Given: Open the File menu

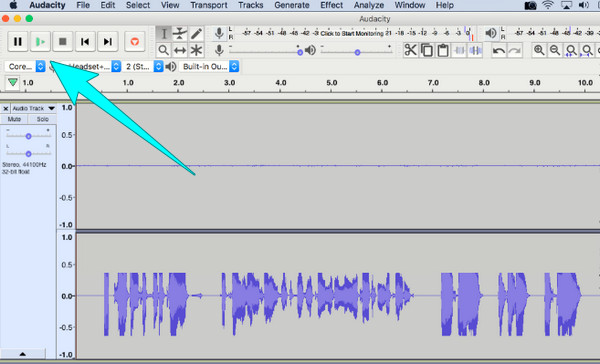Looking at the screenshot, I should pyautogui.click(x=83, y=5).
